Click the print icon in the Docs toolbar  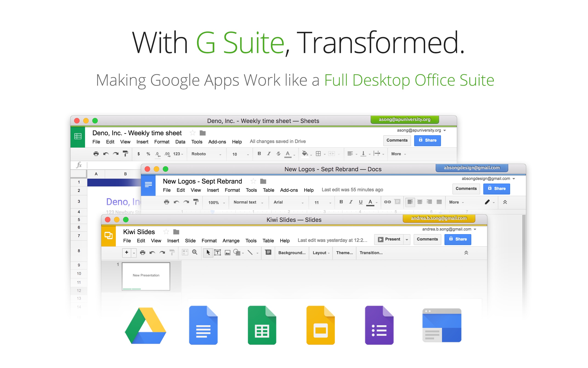[167, 202]
